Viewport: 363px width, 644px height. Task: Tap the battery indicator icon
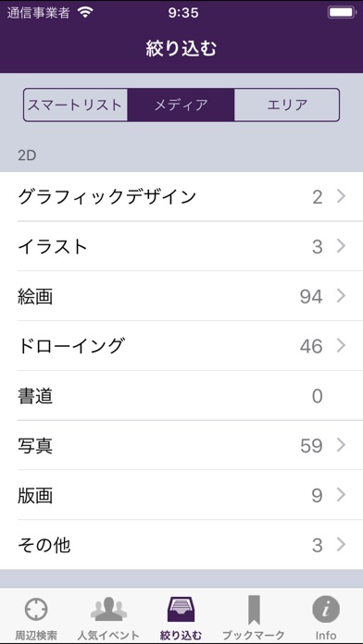click(x=342, y=13)
